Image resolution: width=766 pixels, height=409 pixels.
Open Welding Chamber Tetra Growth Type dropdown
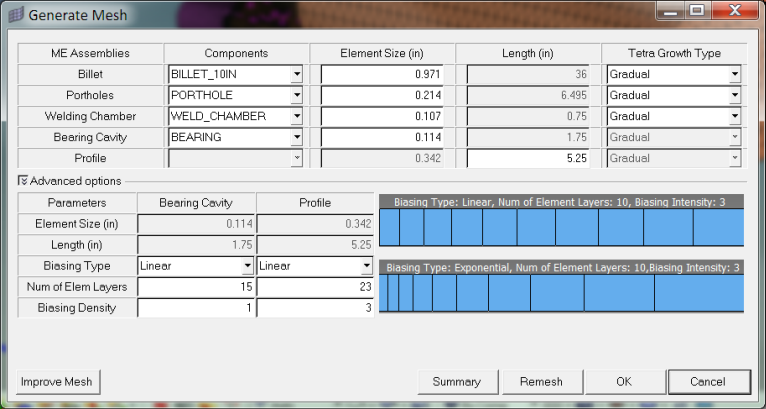point(734,116)
